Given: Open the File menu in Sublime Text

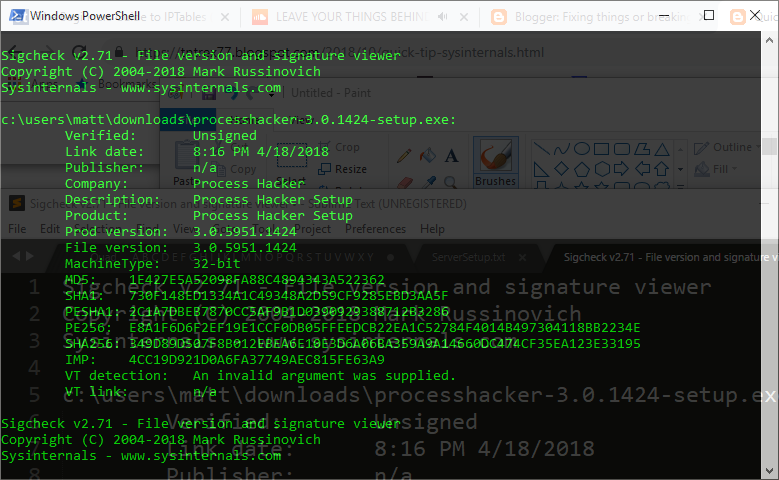Looking at the screenshot, I should click(17, 229).
